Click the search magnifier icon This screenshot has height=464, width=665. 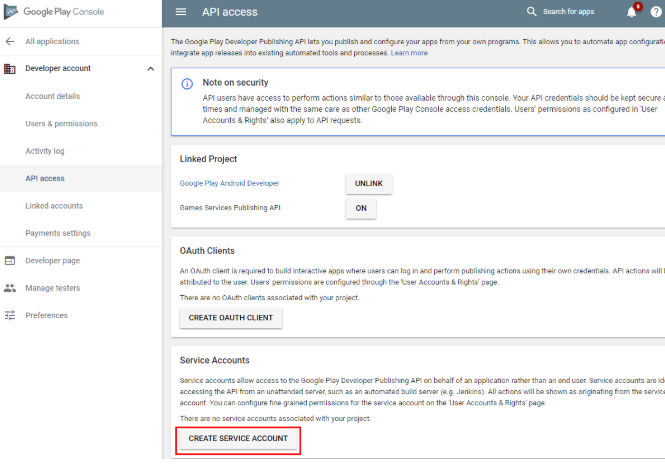(531, 11)
